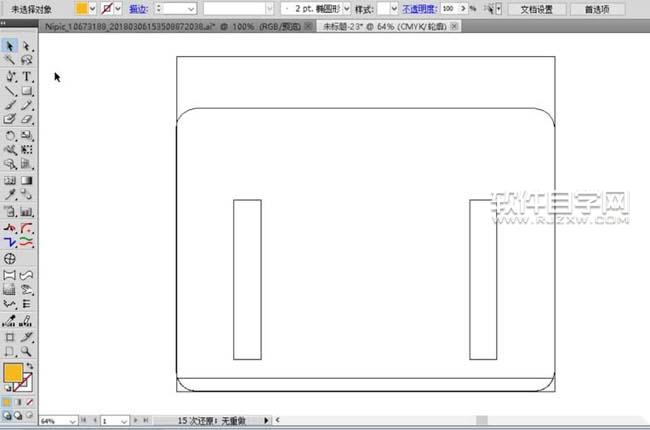Select the Slice tool
This screenshot has height=430, width=650.
[x=27, y=337]
